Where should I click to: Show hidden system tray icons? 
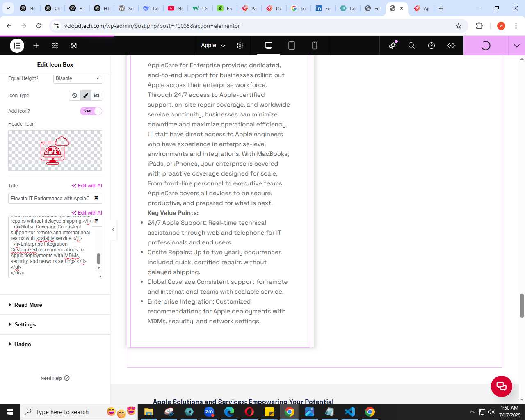click(x=472, y=412)
